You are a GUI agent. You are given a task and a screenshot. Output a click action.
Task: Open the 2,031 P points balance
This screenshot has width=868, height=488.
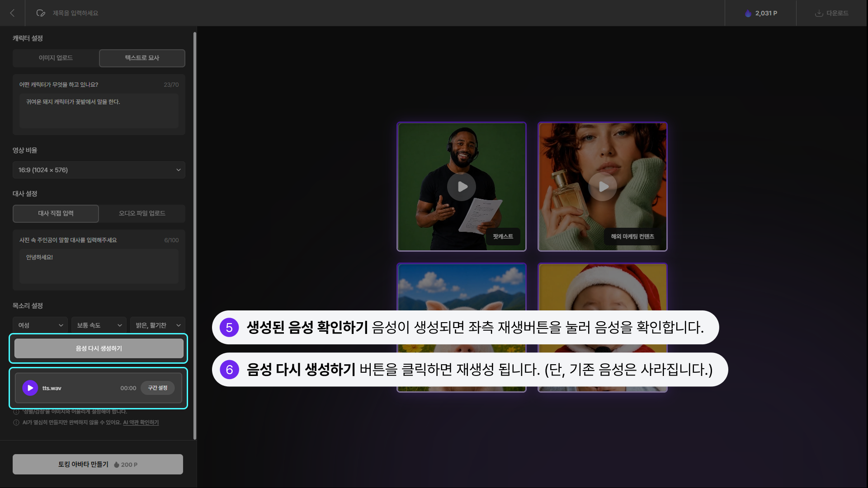[x=761, y=13]
